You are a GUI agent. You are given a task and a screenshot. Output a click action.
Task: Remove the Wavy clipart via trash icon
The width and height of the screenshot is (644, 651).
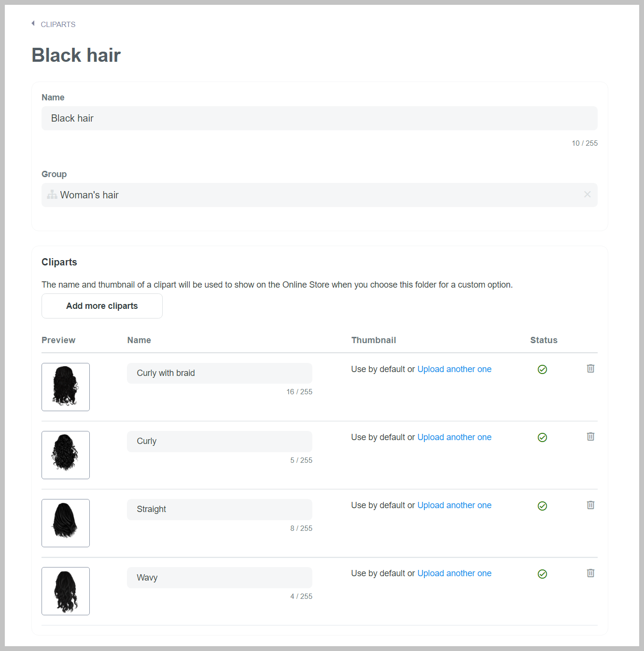click(590, 573)
